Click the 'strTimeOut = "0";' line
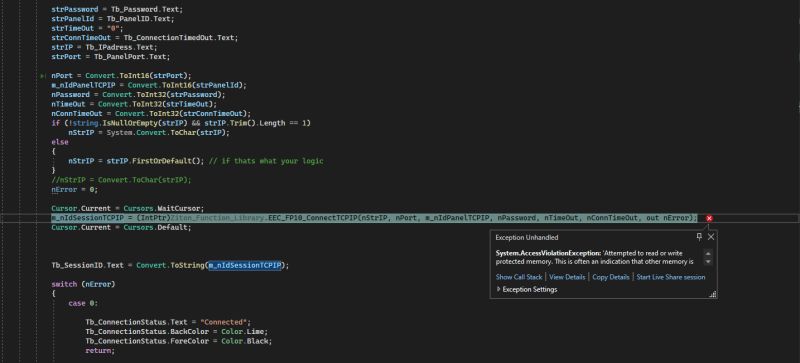The image size is (800, 363). click(87, 29)
